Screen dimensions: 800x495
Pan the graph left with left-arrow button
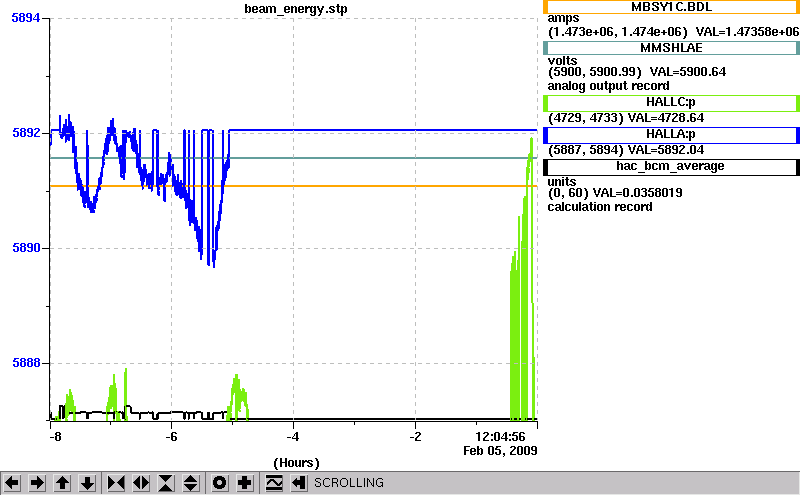[12, 483]
